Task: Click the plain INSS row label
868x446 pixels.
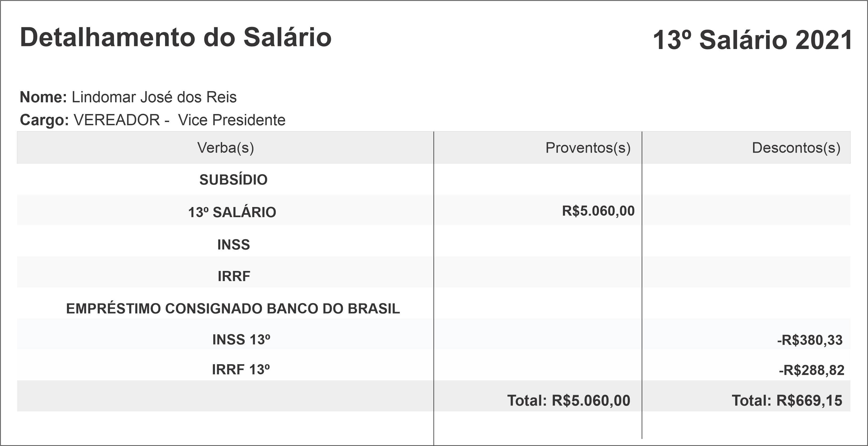Action: click(x=234, y=245)
